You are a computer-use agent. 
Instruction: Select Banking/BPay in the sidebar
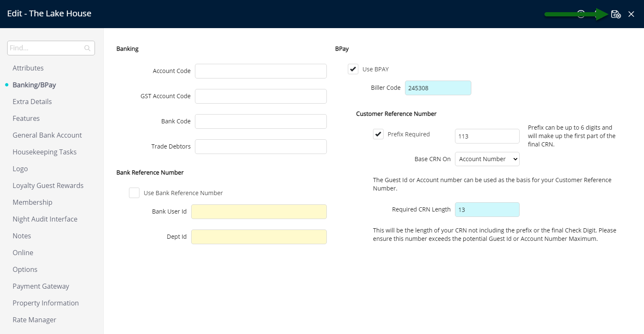click(x=34, y=85)
